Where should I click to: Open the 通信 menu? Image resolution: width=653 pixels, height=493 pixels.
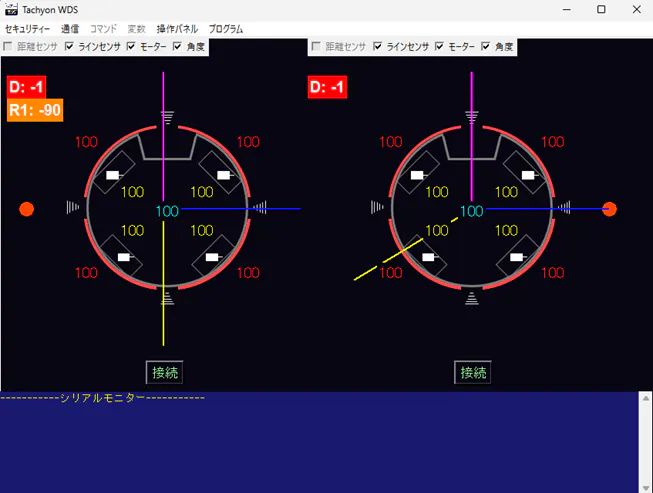point(70,29)
